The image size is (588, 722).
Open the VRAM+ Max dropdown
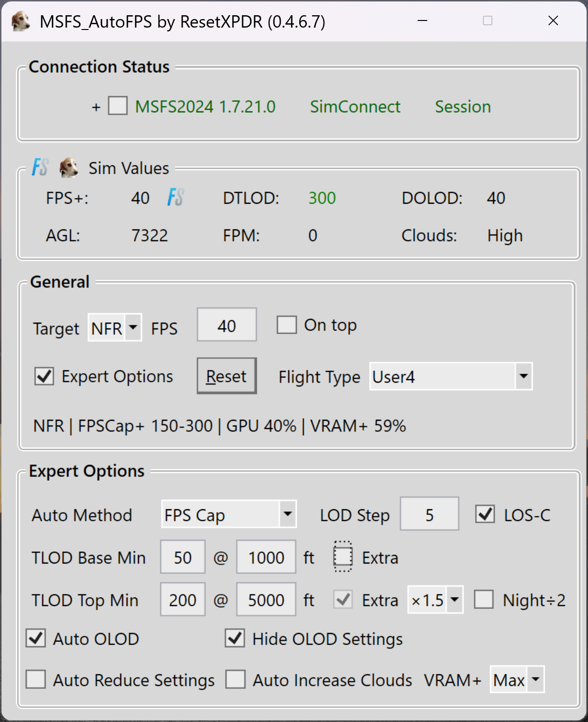click(x=517, y=679)
